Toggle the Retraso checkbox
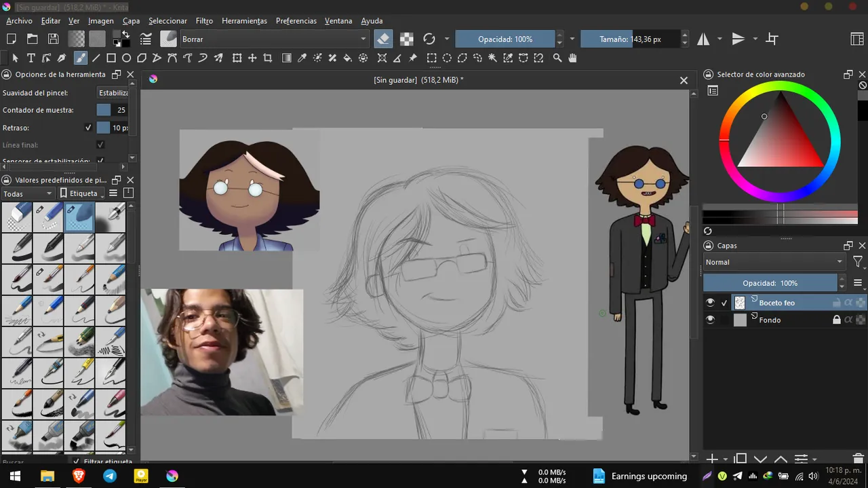The image size is (868, 488). (87, 128)
